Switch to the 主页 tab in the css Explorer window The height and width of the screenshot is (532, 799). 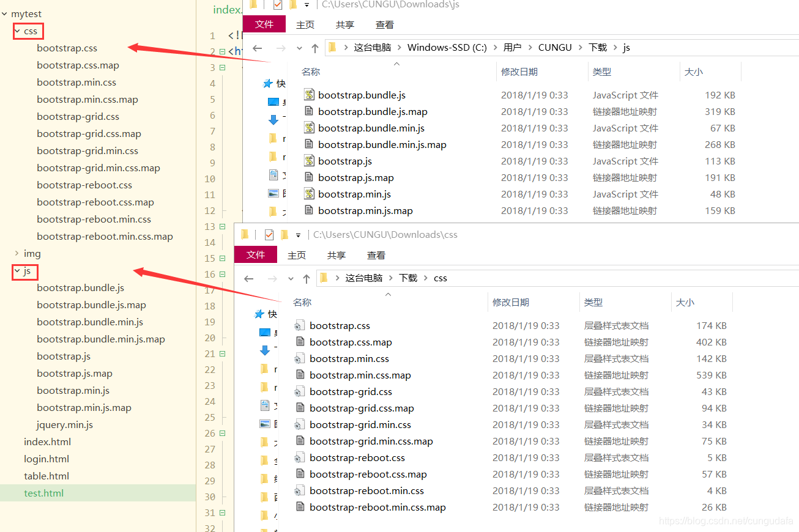pyautogui.click(x=297, y=254)
